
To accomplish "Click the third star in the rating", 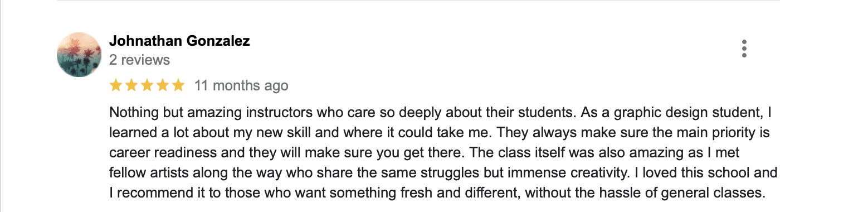I will pos(147,85).
